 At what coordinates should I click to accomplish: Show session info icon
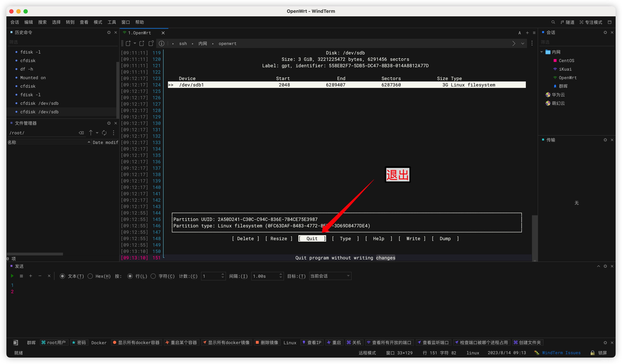pyautogui.click(x=161, y=43)
